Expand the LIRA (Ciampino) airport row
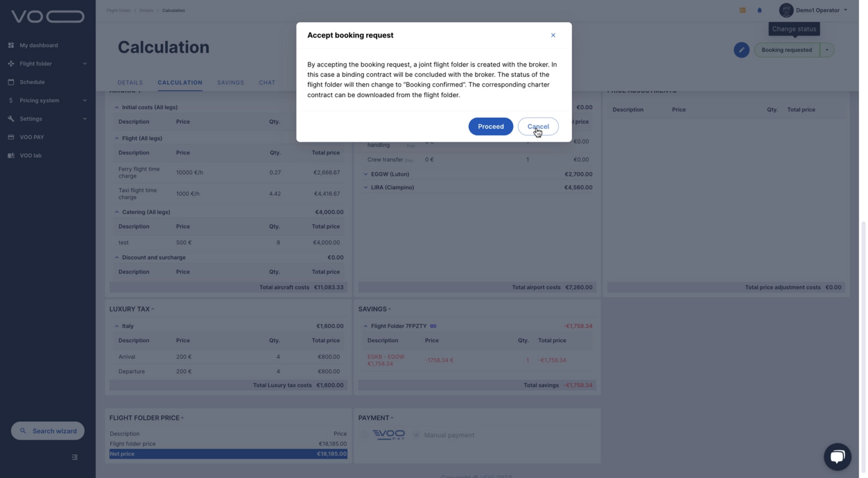 coord(366,188)
